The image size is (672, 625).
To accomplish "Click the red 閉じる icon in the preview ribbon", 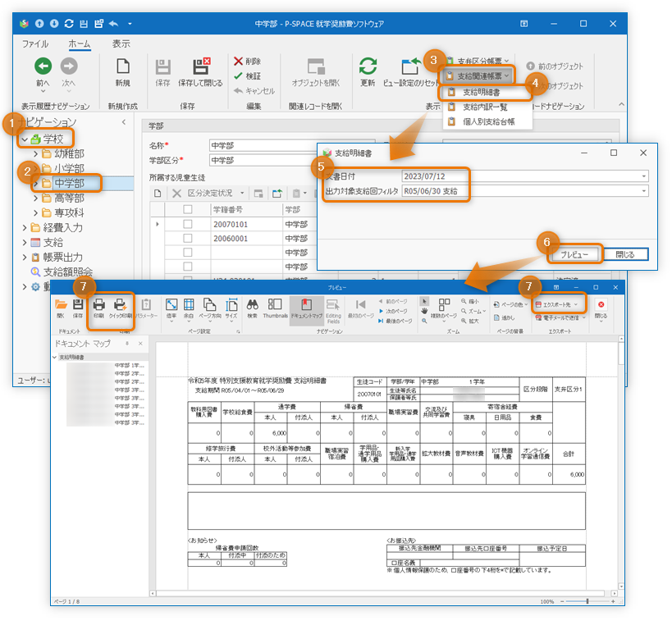I will 601,304.
